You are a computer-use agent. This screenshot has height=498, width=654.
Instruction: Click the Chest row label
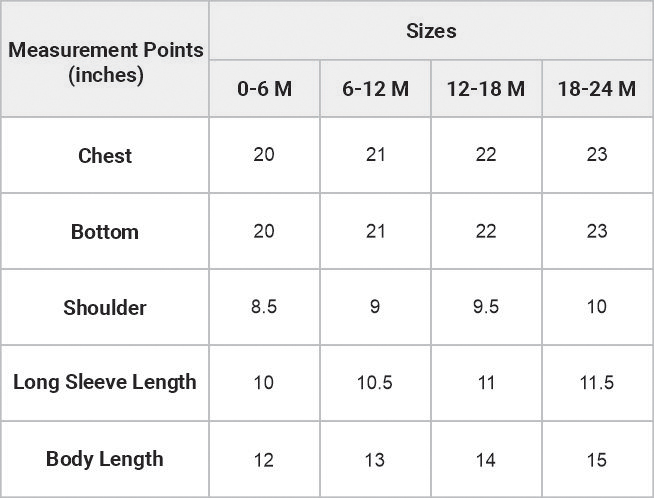coord(105,155)
